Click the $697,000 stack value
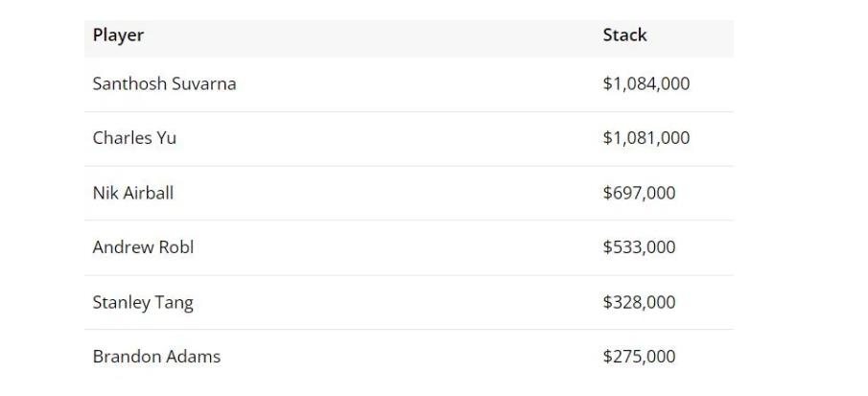868x396 pixels. click(639, 193)
